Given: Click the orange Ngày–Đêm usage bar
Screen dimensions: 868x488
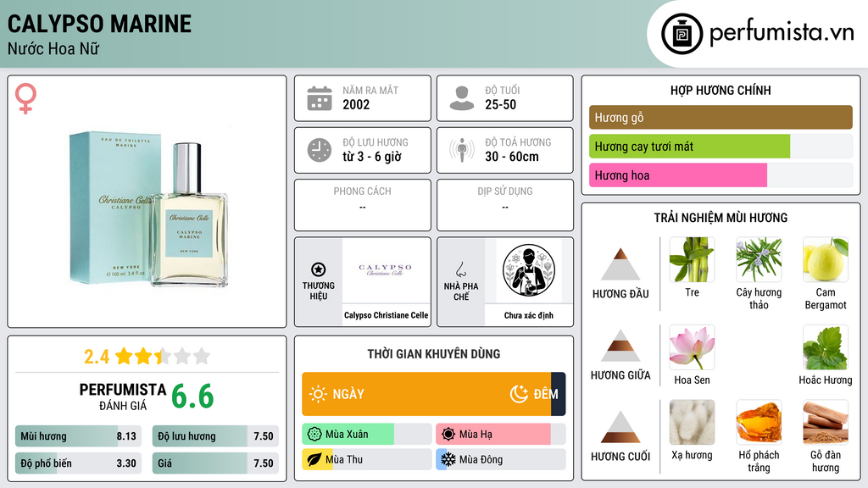Looking at the screenshot, I should [433, 394].
